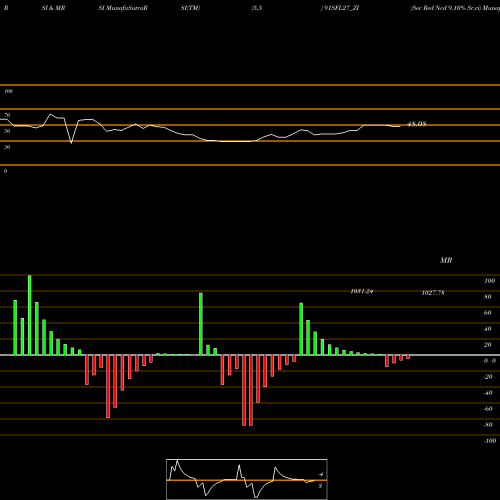Click the RSI axis label 70
Screen dimensions: 500x500
point(7,115)
